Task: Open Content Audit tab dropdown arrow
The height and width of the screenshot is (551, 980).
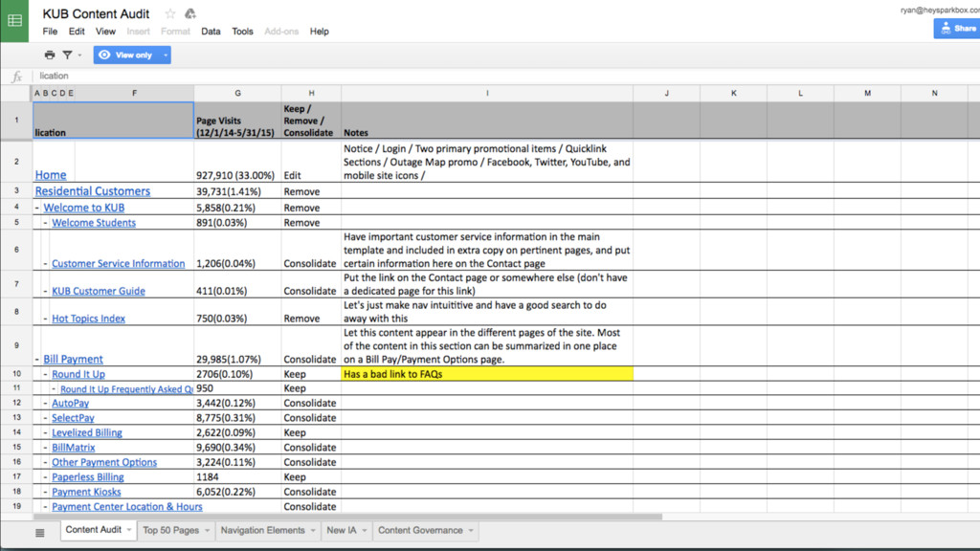Action: point(129,530)
